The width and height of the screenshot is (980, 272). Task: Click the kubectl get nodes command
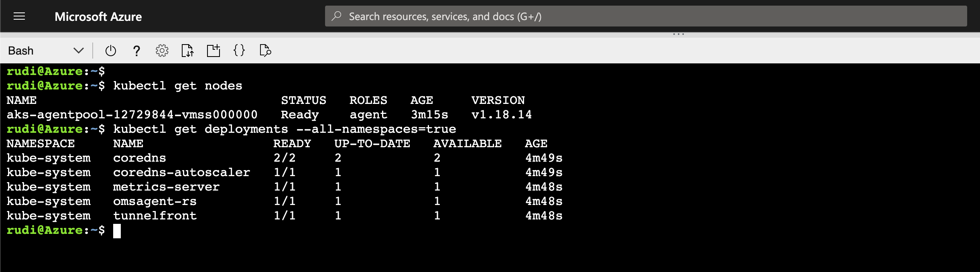point(178,86)
